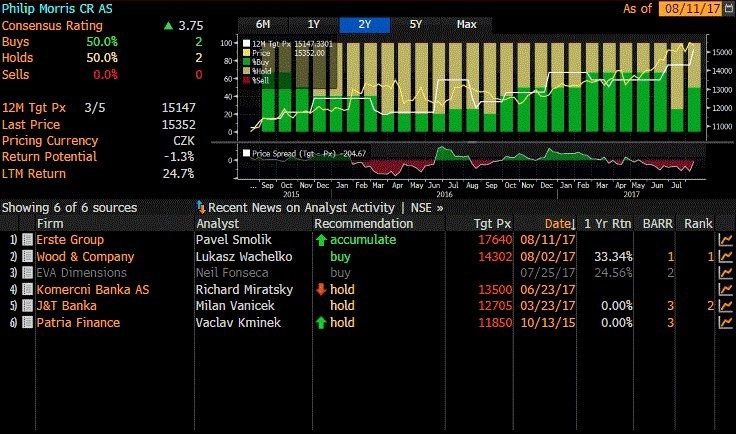Open the Erste Group firm link
The width and height of the screenshot is (736, 434).
click(70, 240)
